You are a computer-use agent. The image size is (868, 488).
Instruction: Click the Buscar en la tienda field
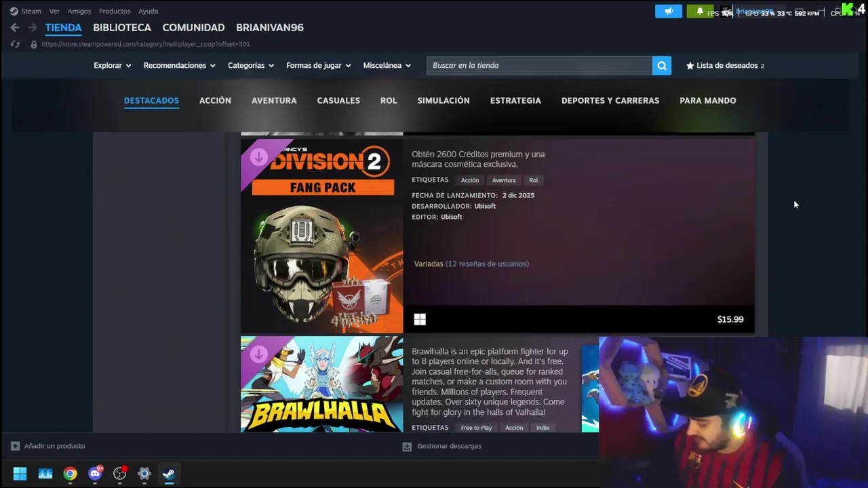tap(539, 66)
